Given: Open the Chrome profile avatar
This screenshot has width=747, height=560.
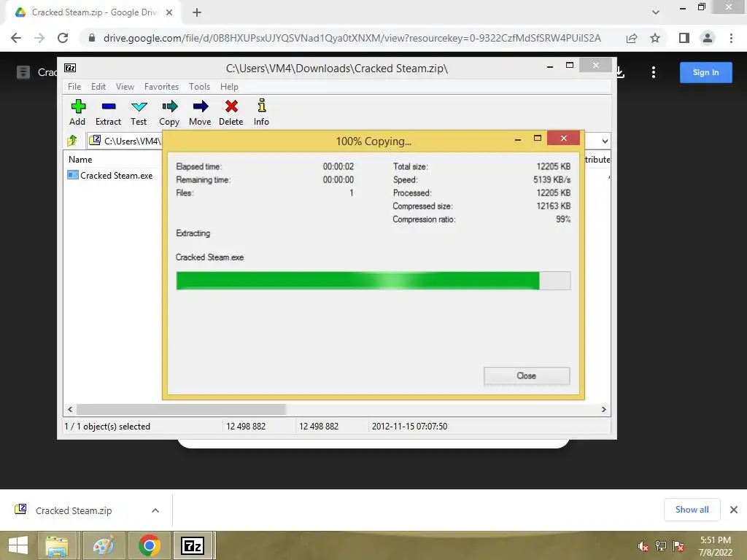Looking at the screenshot, I should coord(708,38).
